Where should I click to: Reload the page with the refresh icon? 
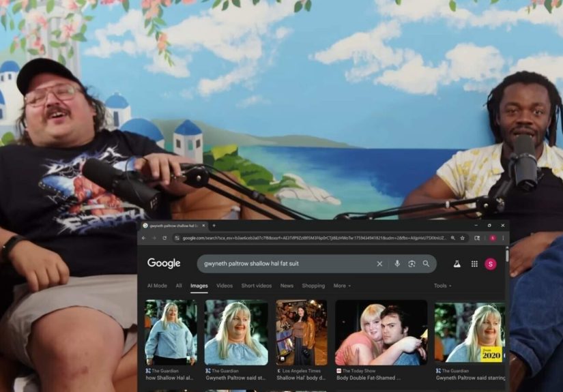(x=164, y=238)
